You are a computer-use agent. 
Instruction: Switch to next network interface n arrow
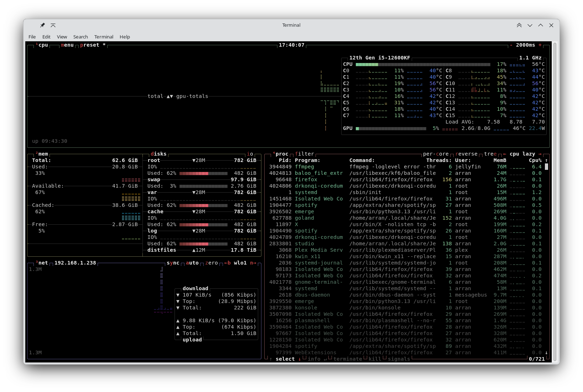[253, 263]
